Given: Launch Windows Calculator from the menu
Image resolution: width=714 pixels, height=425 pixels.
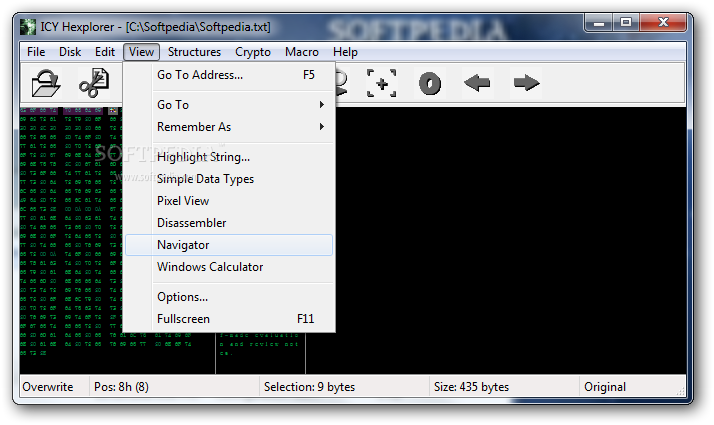Looking at the screenshot, I should pos(229,267).
